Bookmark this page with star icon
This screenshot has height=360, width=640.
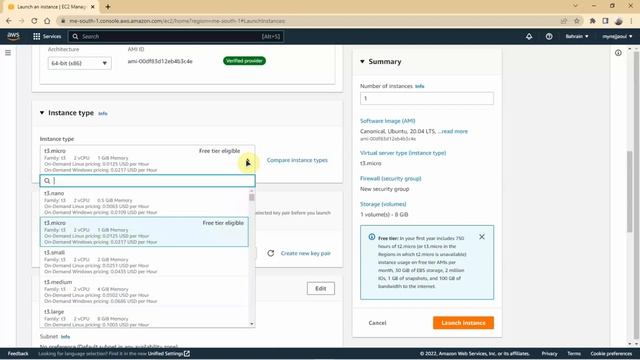click(577, 21)
